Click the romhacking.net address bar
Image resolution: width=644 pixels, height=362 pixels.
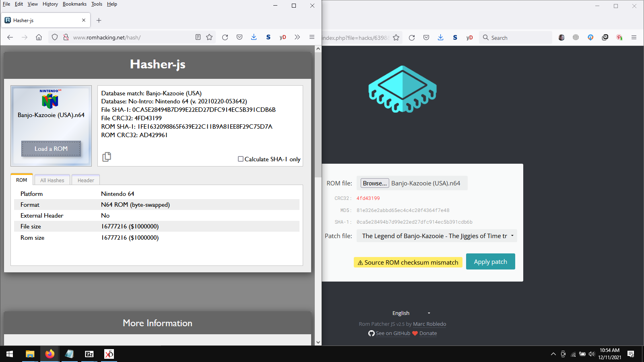132,37
